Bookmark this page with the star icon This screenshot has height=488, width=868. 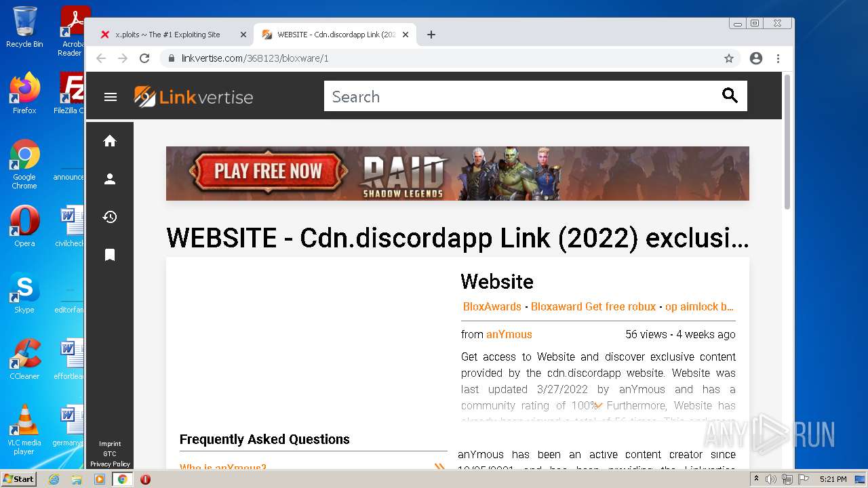coord(729,58)
